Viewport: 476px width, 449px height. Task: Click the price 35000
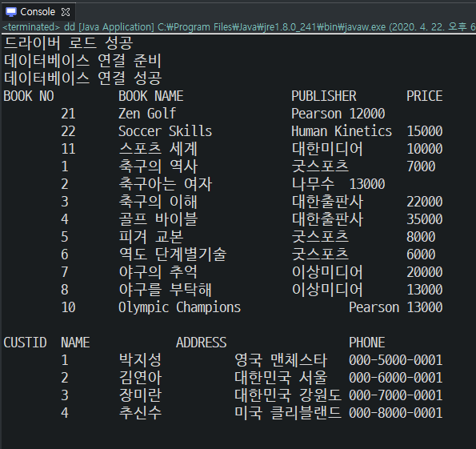pyautogui.click(x=424, y=219)
